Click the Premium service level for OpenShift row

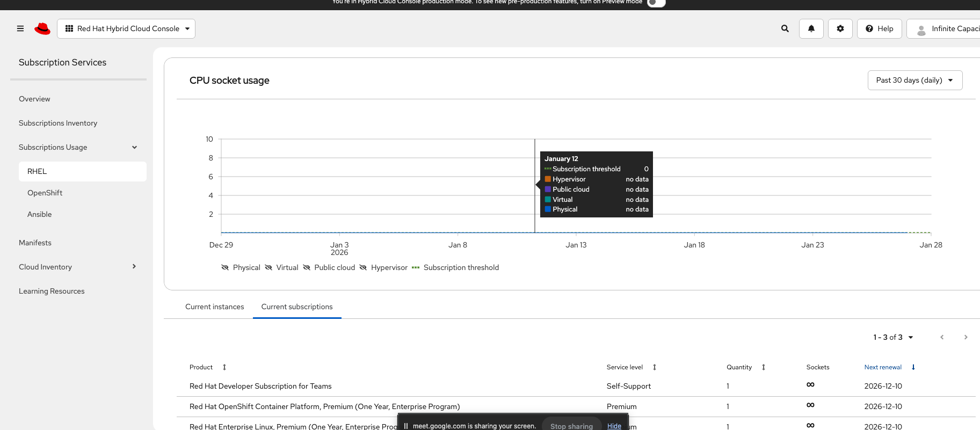(622, 406)
